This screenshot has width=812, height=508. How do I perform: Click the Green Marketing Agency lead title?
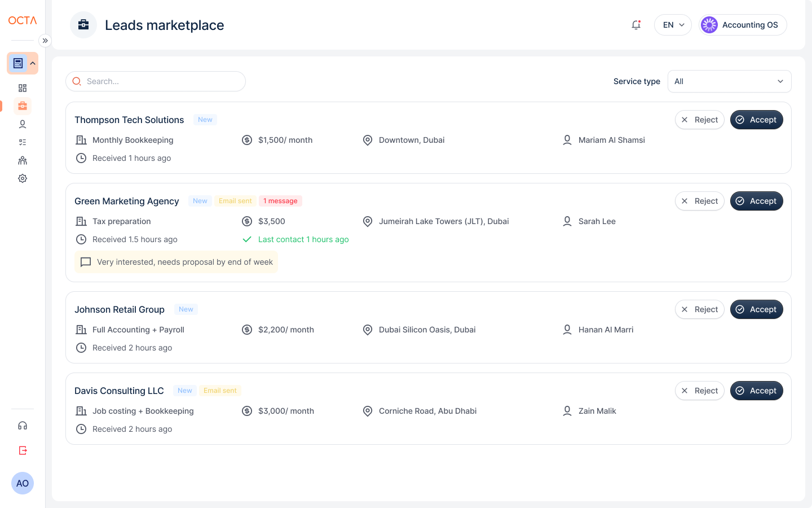[127, 201]
